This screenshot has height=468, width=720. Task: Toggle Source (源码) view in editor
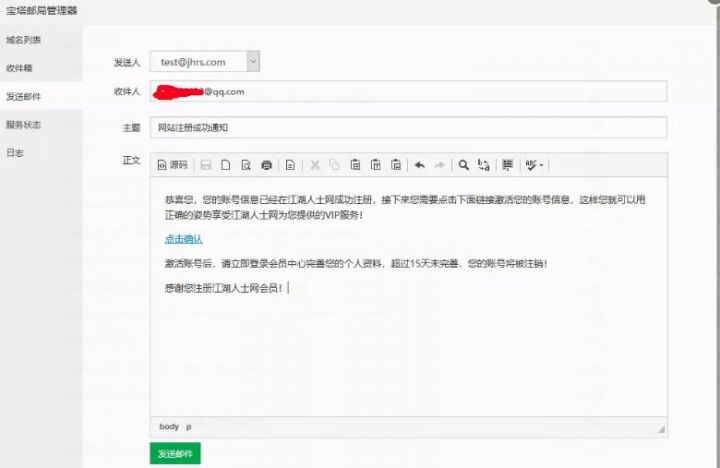pyautogui.click(x=172, y=164)
